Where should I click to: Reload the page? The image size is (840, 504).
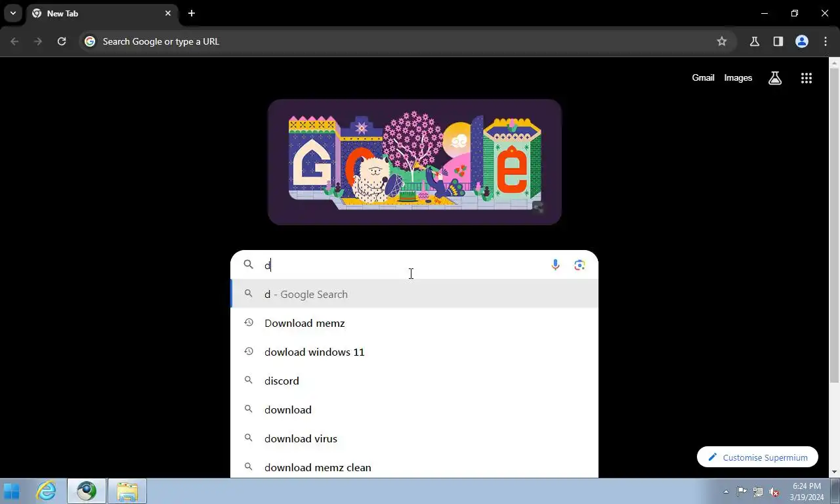tap(62, 41)
